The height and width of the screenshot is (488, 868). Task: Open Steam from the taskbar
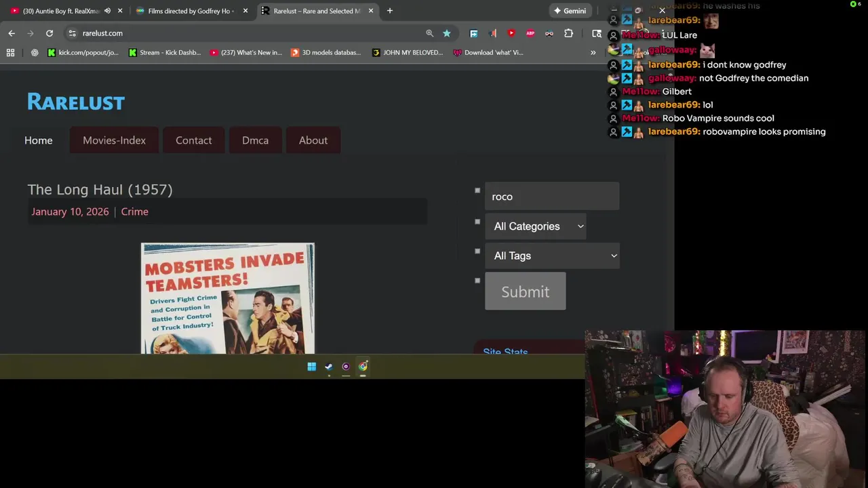tap(329, 367)
